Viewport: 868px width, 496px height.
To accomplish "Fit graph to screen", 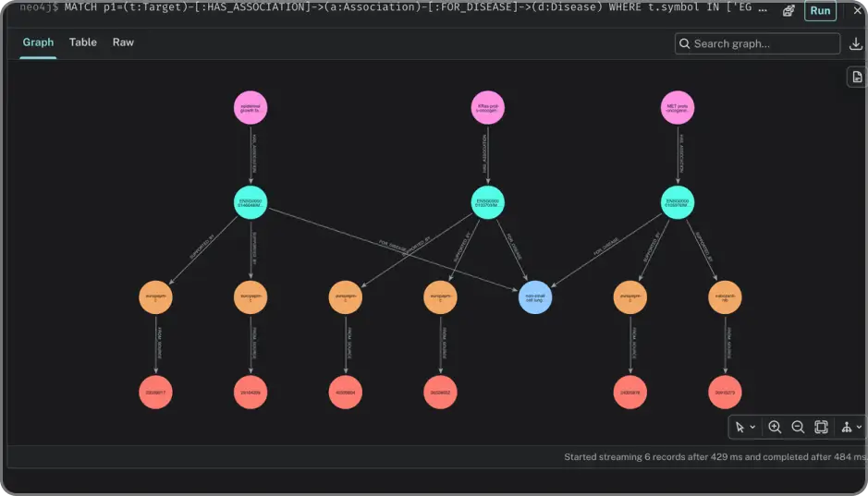I will point(821,427).
